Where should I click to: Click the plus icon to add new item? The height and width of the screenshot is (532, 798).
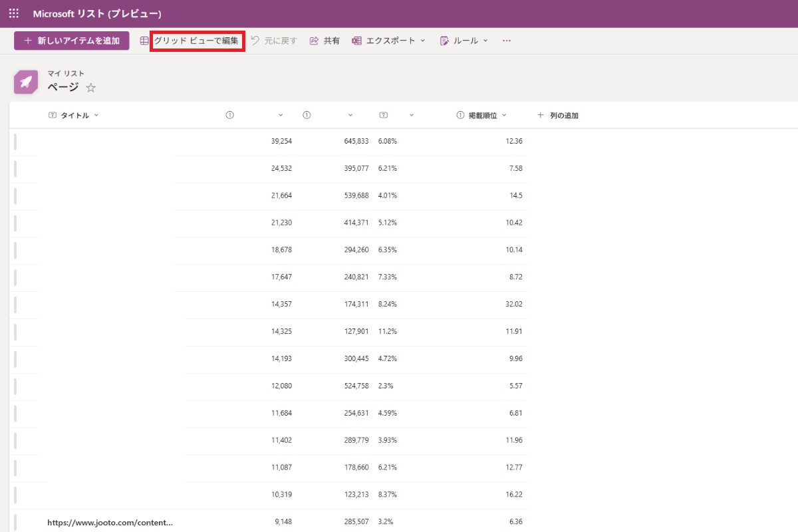(x=28, y=41)
